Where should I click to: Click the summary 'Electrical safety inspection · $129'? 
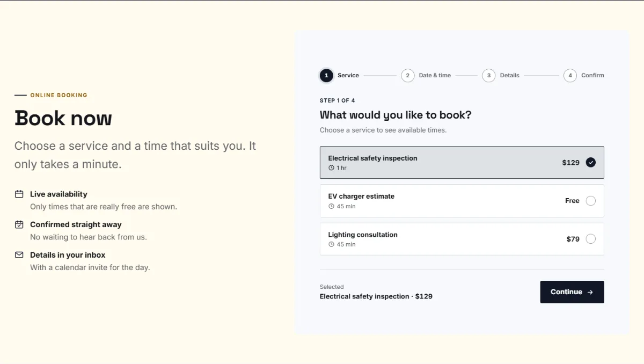tap(376, 296)
